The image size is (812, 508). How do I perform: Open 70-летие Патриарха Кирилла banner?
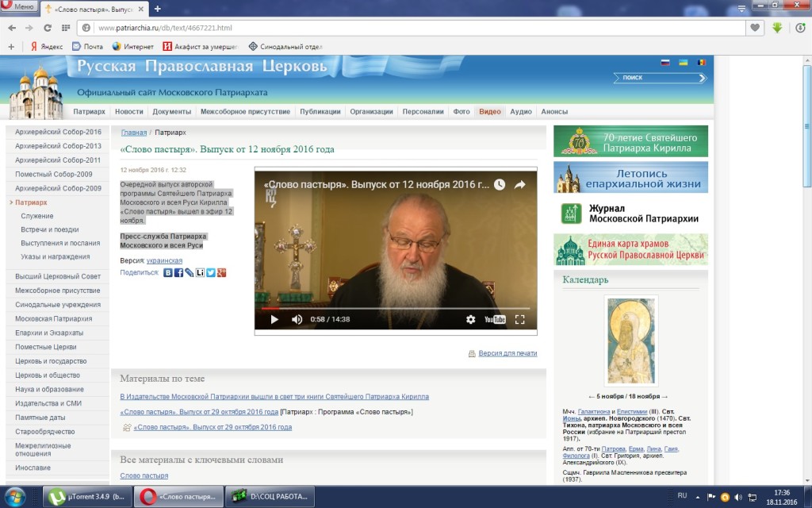click(x=630, y=141)
